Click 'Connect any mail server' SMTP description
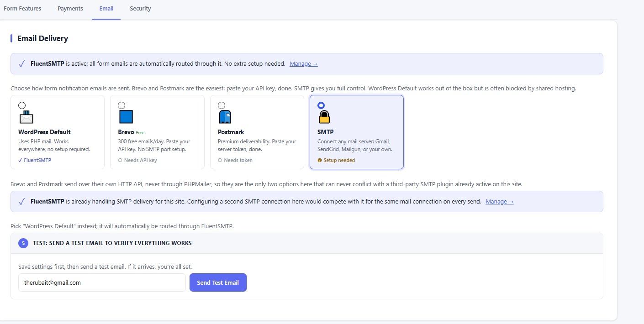644x324 pixels. point(355,145)
